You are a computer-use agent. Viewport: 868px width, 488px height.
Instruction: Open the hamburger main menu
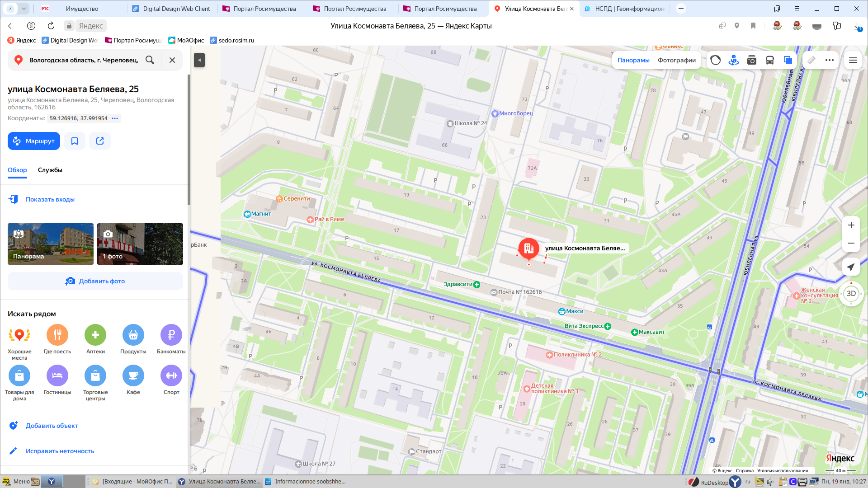point(853,60)
